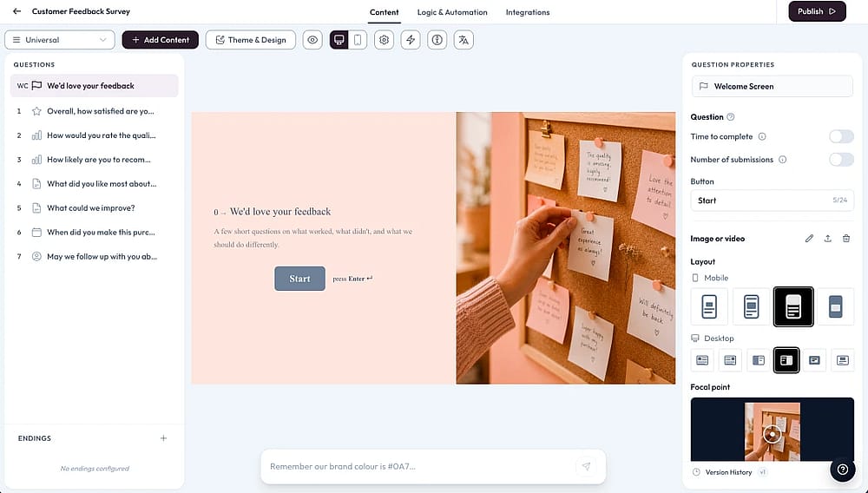Select the highlighted third mobile layout
868x493 pixels.
pyautogui.click(x=793, y=306)
